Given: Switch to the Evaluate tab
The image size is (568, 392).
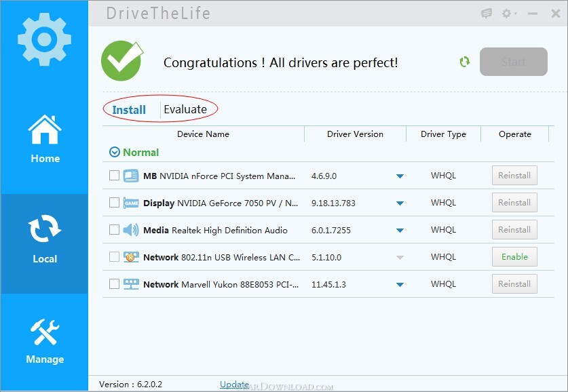Looking at the screenshot, I should 185,109.
